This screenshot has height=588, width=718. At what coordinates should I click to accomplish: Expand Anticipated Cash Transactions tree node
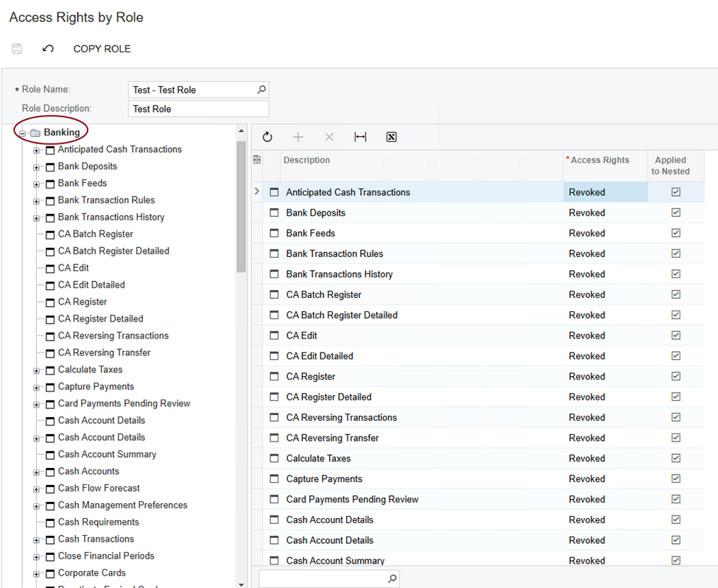point(36,151)
